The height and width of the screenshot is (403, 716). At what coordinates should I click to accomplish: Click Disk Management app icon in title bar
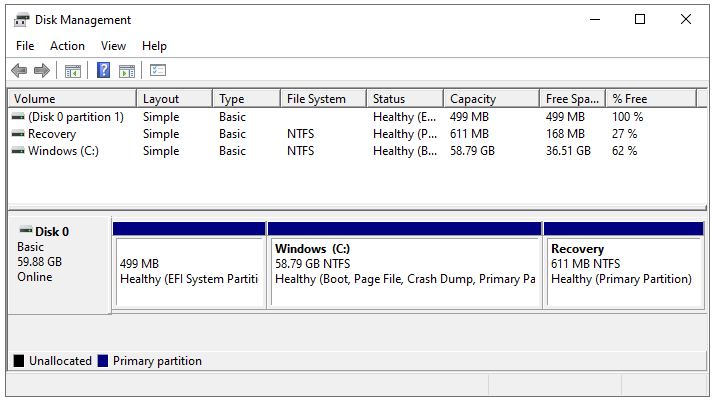click(21, 20)
